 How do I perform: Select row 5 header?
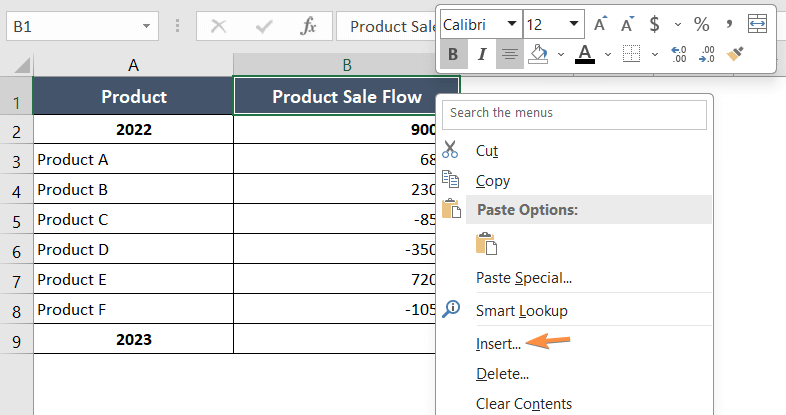[x=16, y=219]
